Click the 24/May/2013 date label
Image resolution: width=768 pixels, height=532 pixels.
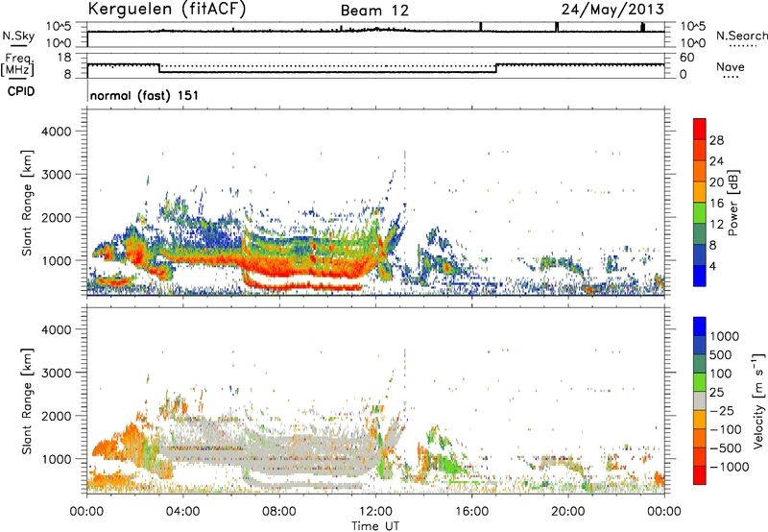pyautogui.click(x=612, y=9)
